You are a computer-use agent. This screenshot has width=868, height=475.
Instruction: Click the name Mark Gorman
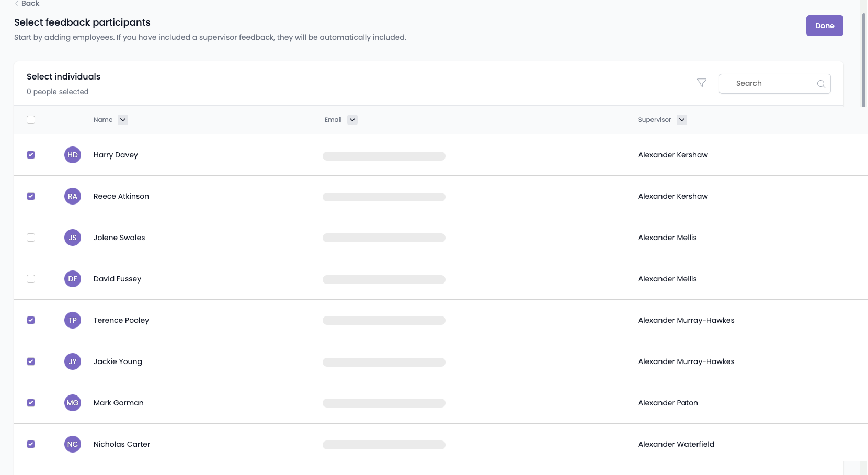click(119, 403)
